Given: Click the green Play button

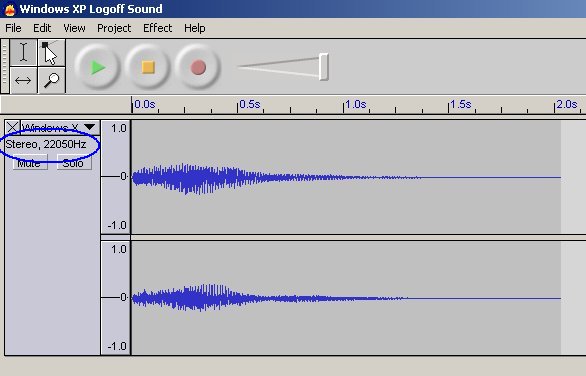Looking at the screenshot, I should [x=98, y=67].
